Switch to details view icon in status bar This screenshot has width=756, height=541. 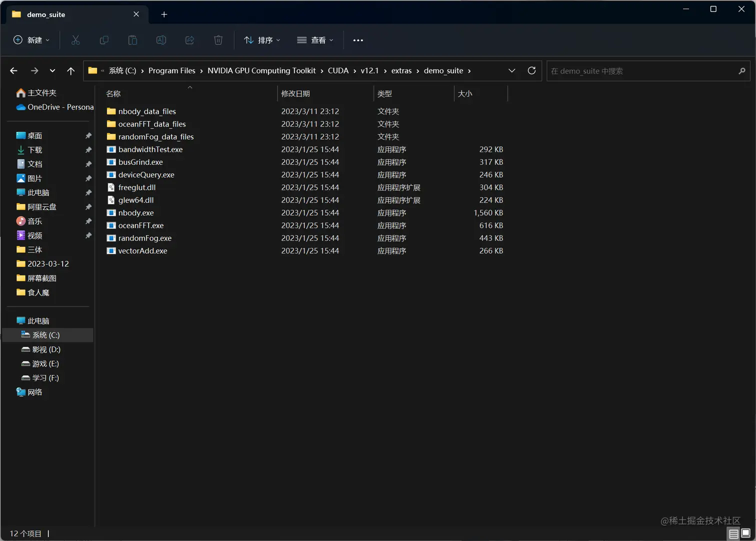coord(733,533)
